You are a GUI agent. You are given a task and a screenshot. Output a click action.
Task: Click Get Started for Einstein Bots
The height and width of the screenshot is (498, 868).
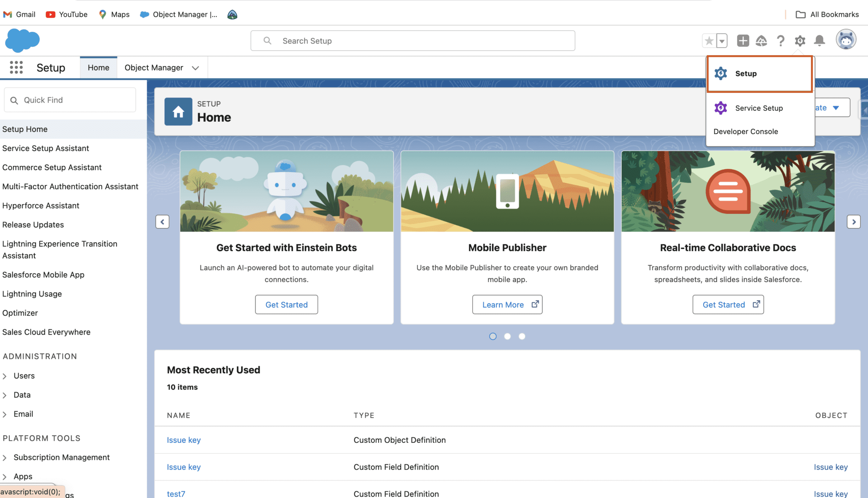(286, 304)
